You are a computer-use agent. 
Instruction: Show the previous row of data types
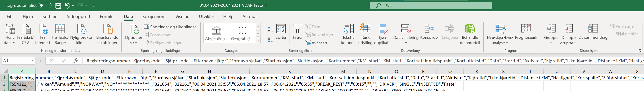pos(258,26)
